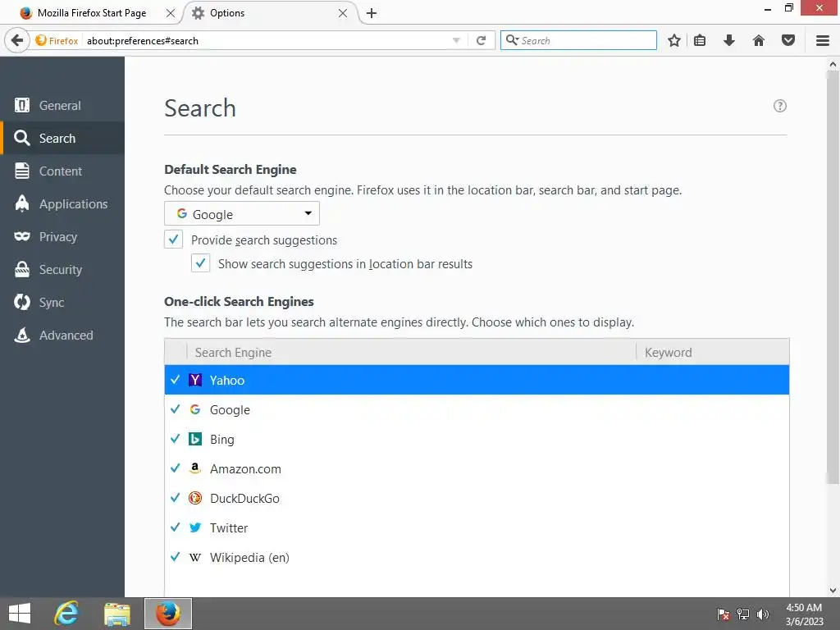Uncheck the Amazon.com one-click engine

[176, 468]
